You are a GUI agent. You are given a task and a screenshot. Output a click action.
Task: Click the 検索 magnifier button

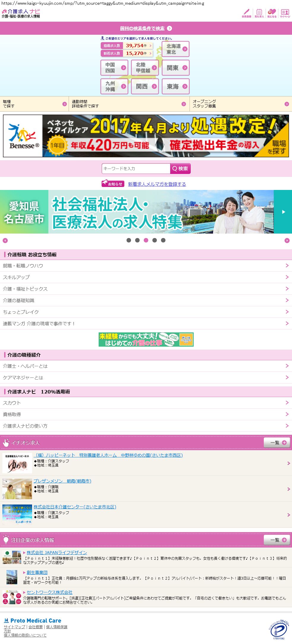pos(180,169)
